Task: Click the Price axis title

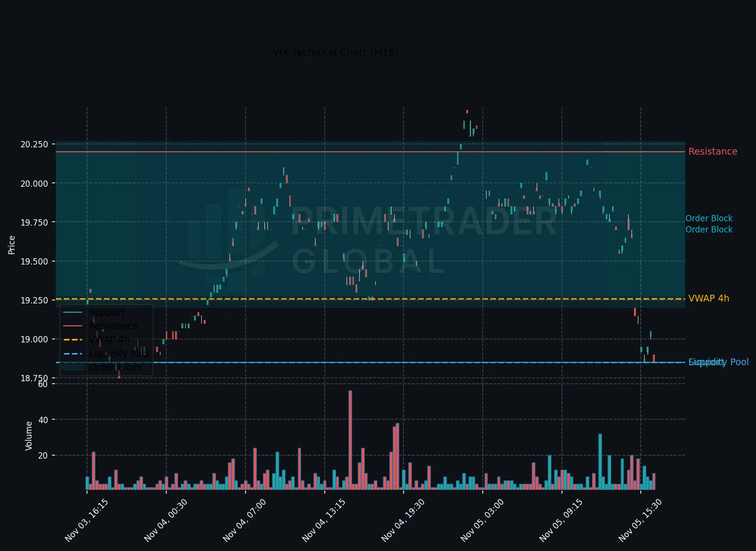Action: click(12, 245)
